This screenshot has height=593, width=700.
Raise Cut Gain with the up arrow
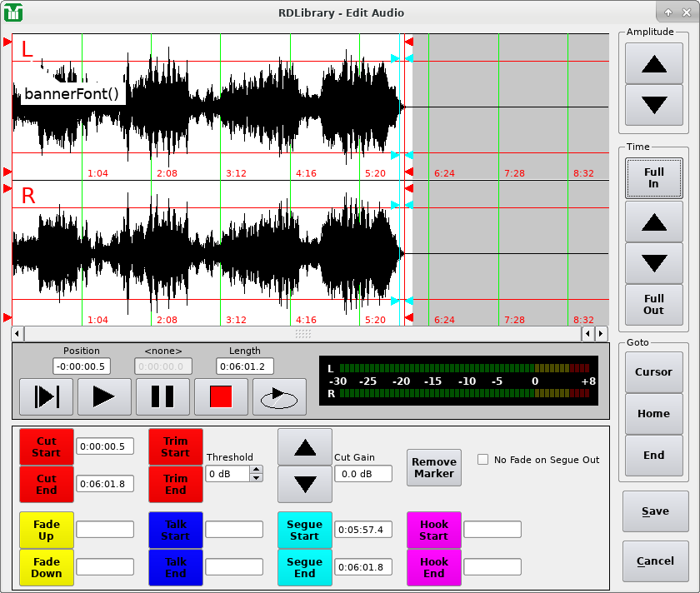click(x=305, y=447)
